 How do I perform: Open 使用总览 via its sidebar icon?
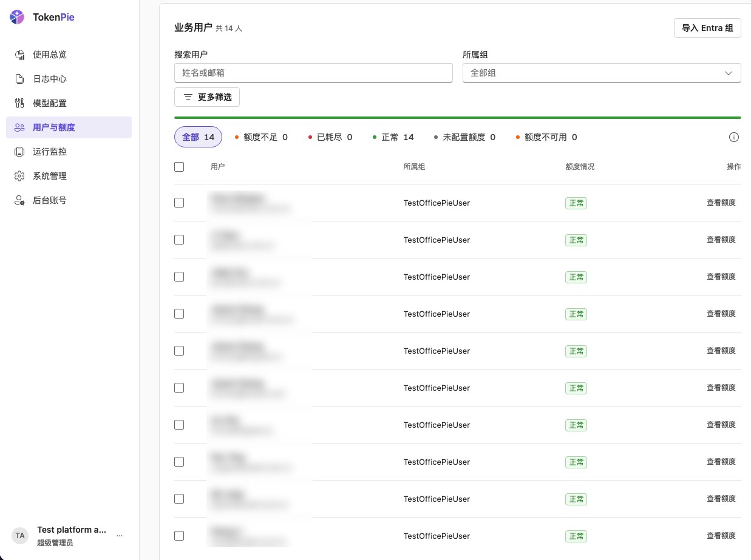[19, 55]
